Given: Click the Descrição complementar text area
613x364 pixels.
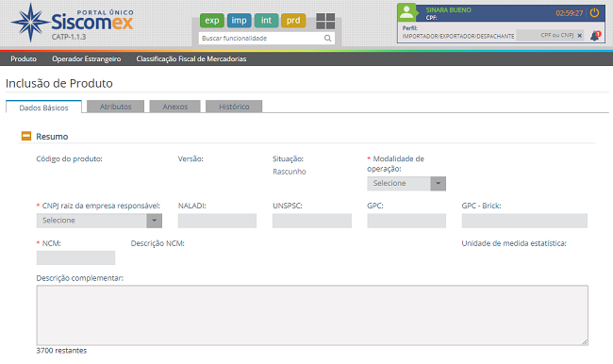Looking at the screenshot, I should click(x=312, y=315).
